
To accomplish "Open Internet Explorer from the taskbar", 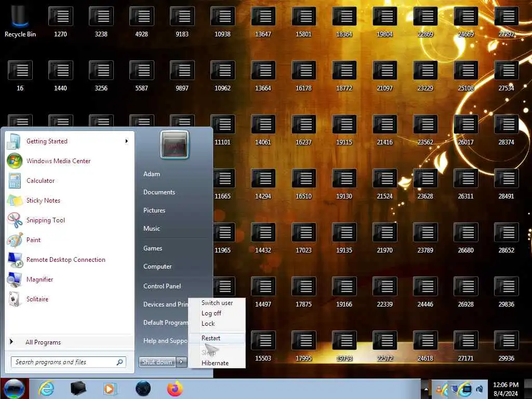I will click(x=46, y=389).
